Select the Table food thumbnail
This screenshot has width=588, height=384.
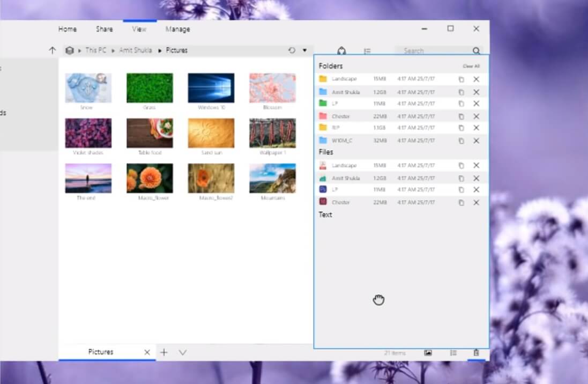150,133
